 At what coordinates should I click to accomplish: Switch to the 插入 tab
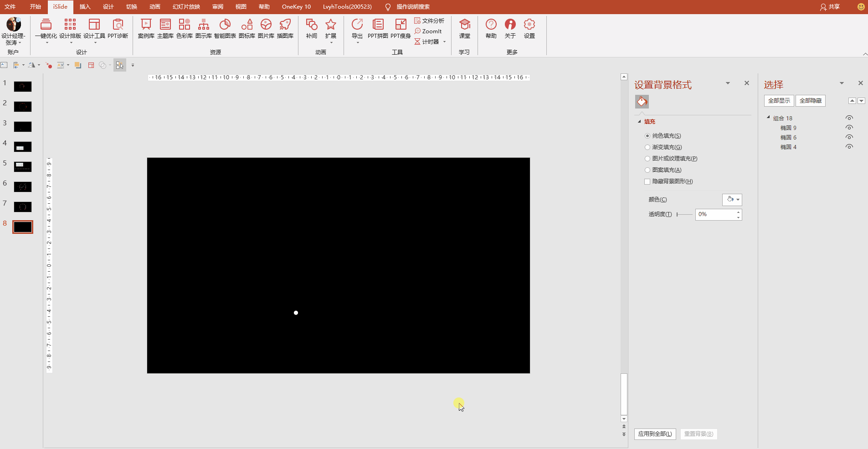tap(85, 7)
